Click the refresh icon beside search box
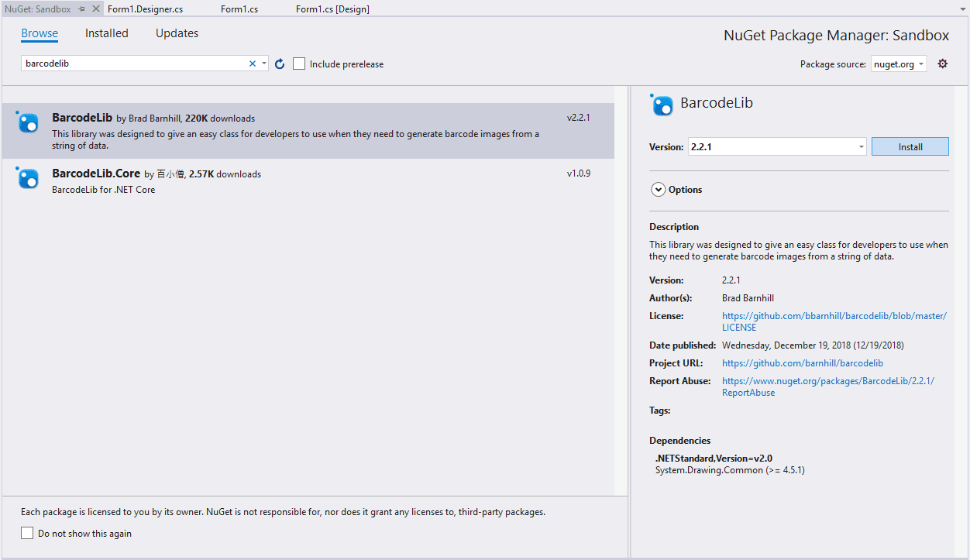Screen dimensions: 970x560 pos(280,64)
